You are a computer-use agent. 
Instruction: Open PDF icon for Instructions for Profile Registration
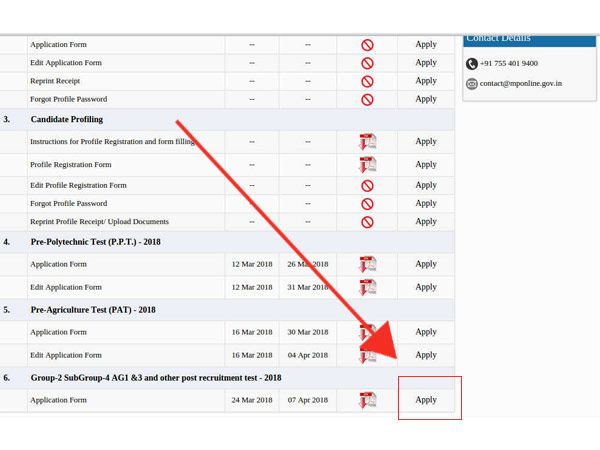click(x=368, y=142)
